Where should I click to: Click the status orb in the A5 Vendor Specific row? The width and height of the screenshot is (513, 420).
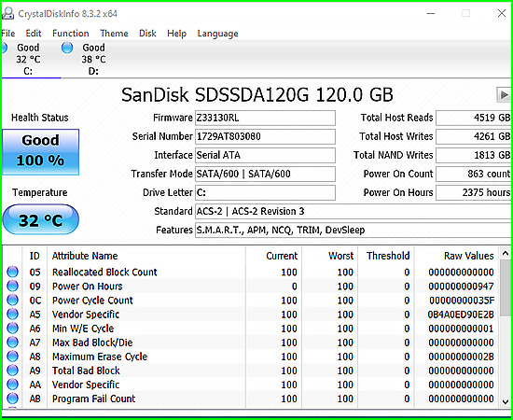tap(12, 315)
